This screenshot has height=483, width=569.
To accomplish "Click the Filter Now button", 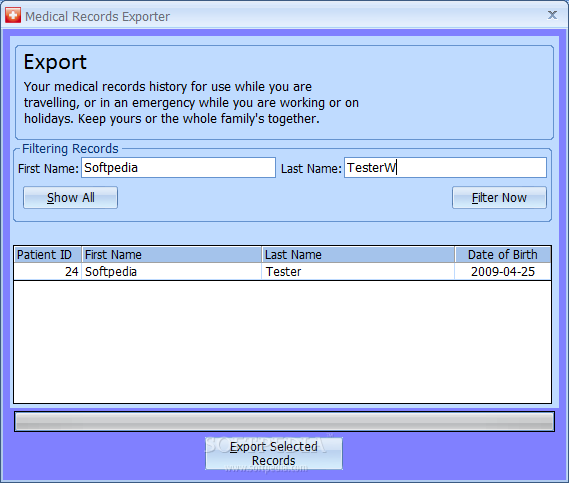I will click(499, 198).
